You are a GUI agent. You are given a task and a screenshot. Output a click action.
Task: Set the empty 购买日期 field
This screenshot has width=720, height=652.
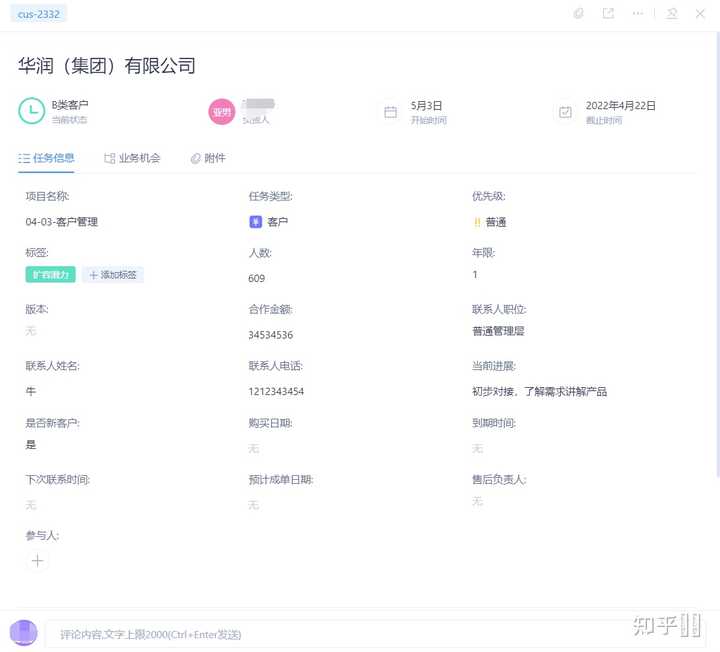click(x=254, y=448)
